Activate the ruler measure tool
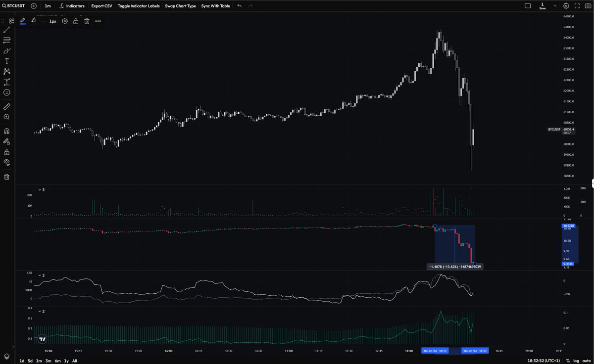This screenshot has width=594, height=364. point(6,106)
